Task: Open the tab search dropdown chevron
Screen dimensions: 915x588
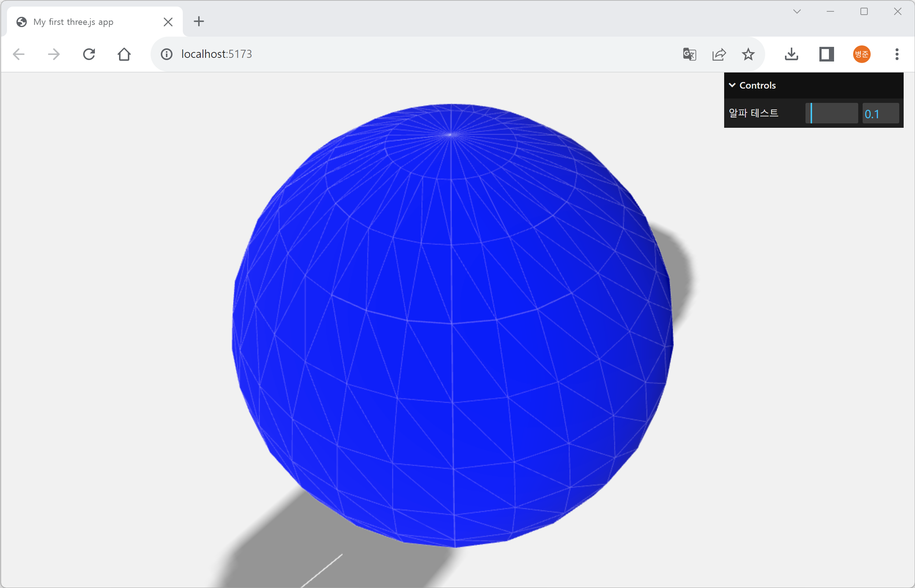Action: pyautogui.click(x=797, y=11)
